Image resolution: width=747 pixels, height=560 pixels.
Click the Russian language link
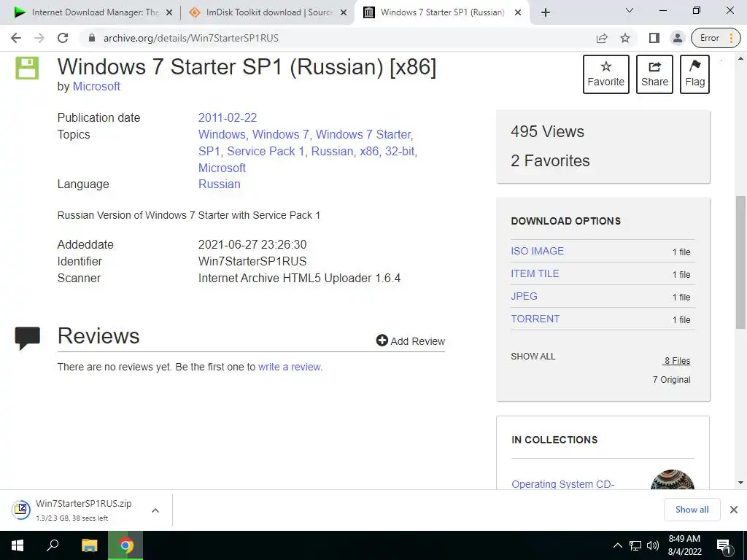click(x=219, y=184)
